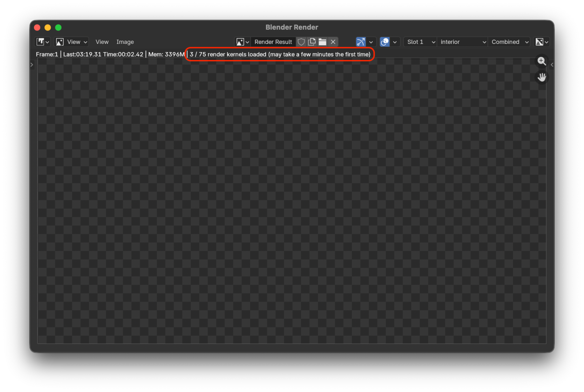Click the zoom magnifier icon
The width and height of the screenshot is (584, 392).
[541, 61]
